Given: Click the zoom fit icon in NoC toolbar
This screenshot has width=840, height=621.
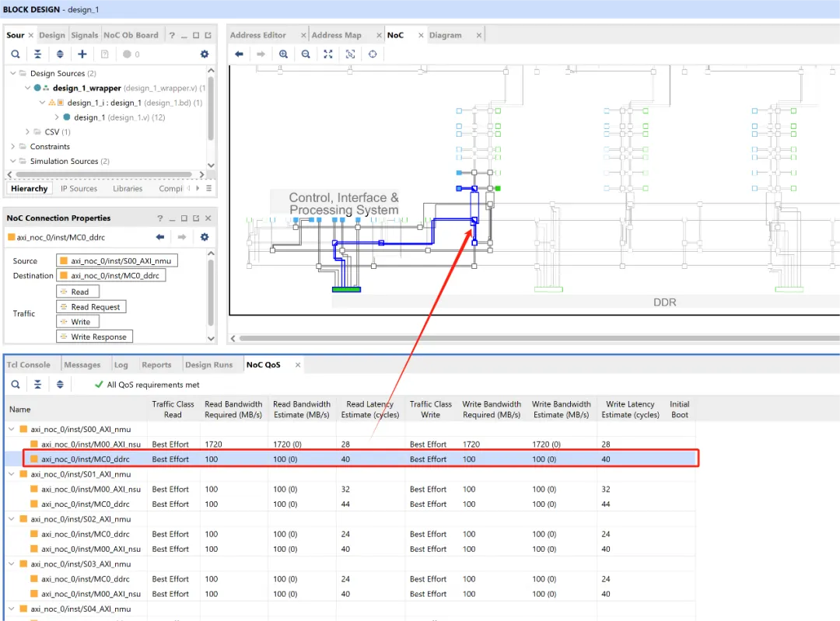Looking at the screenshot, I should coord(328,54).
